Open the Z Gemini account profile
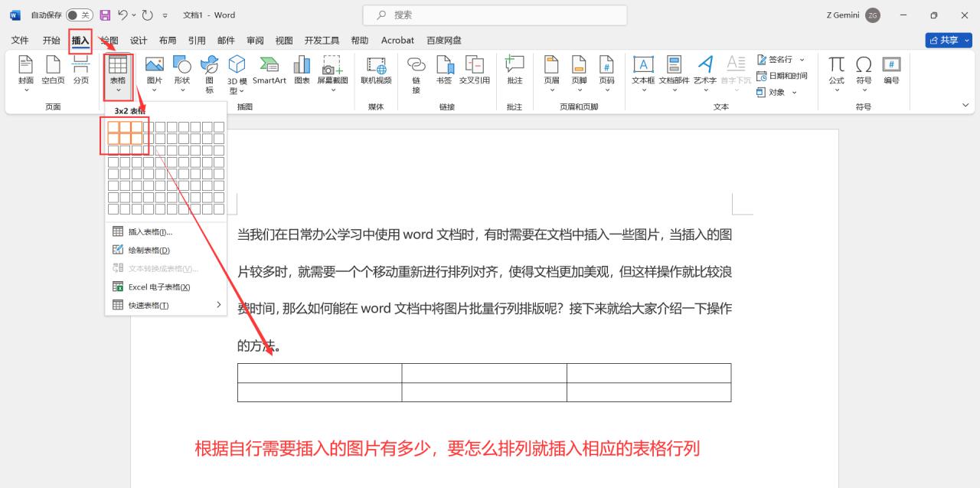Image resolution: width=980 pixels, height=488 pixels. (854, 15)
